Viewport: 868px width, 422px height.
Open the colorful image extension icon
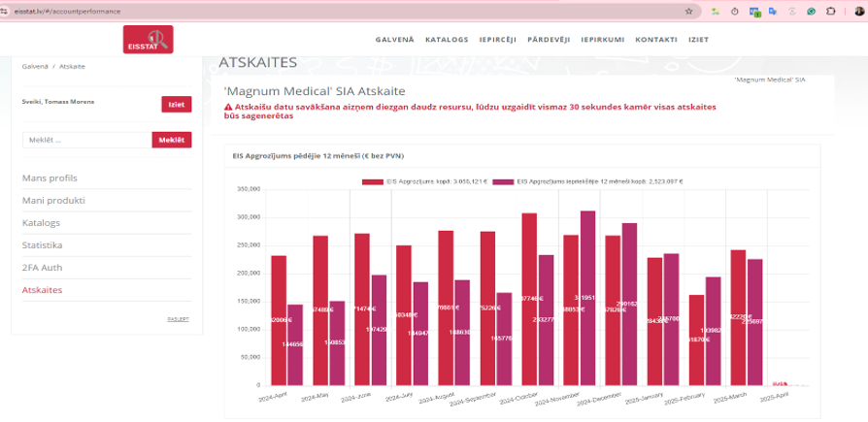point(716,11)
